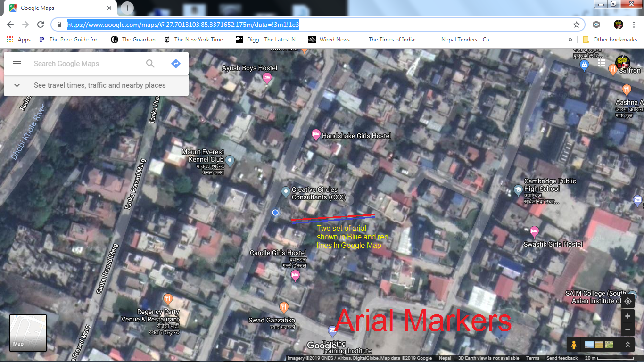644x362 pixels.
Task: Open the Apps bookmark shortcut
Action: (x=19, y=40)
